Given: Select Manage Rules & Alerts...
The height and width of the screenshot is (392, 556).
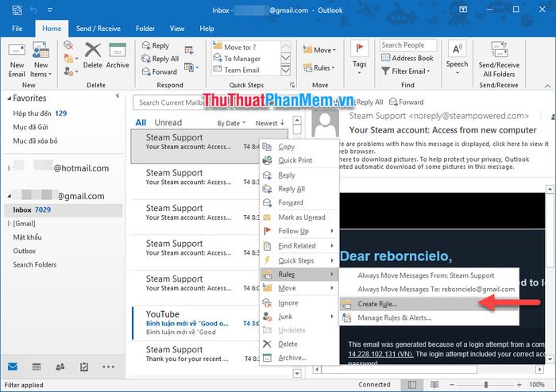Looking at the screenshot, I should (x=429, y=317).
